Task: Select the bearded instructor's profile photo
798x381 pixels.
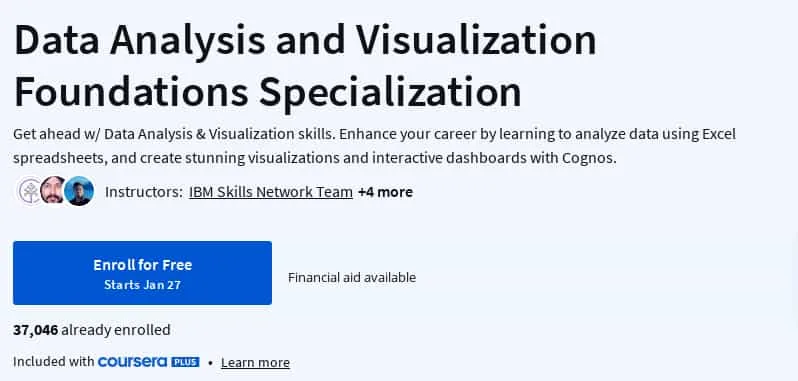Action: 53,190
